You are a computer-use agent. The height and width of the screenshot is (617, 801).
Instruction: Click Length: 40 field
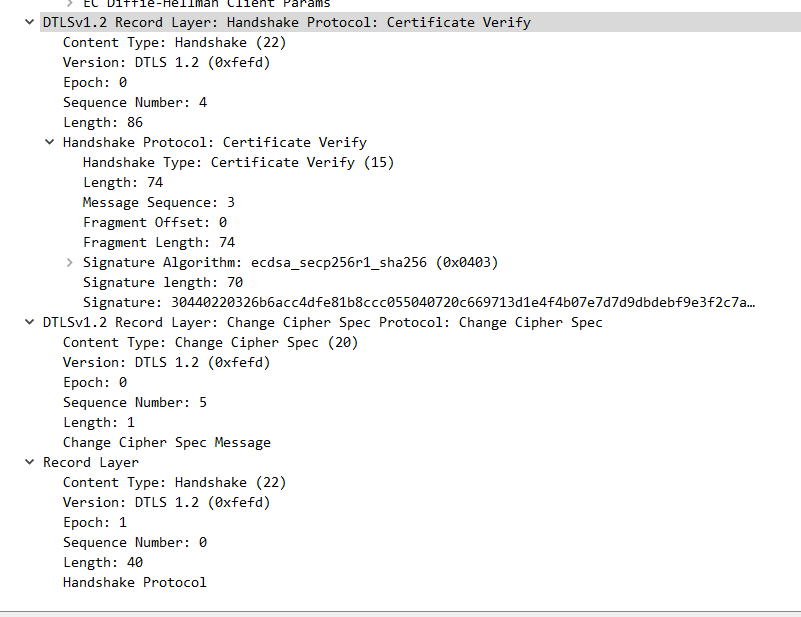pyautogui.click(x=102, y=562)
